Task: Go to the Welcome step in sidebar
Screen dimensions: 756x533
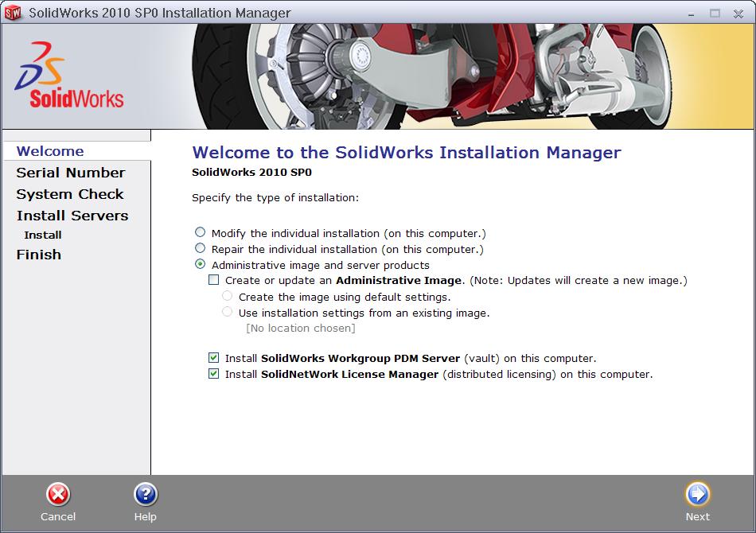Action: (x=50, y=151)
